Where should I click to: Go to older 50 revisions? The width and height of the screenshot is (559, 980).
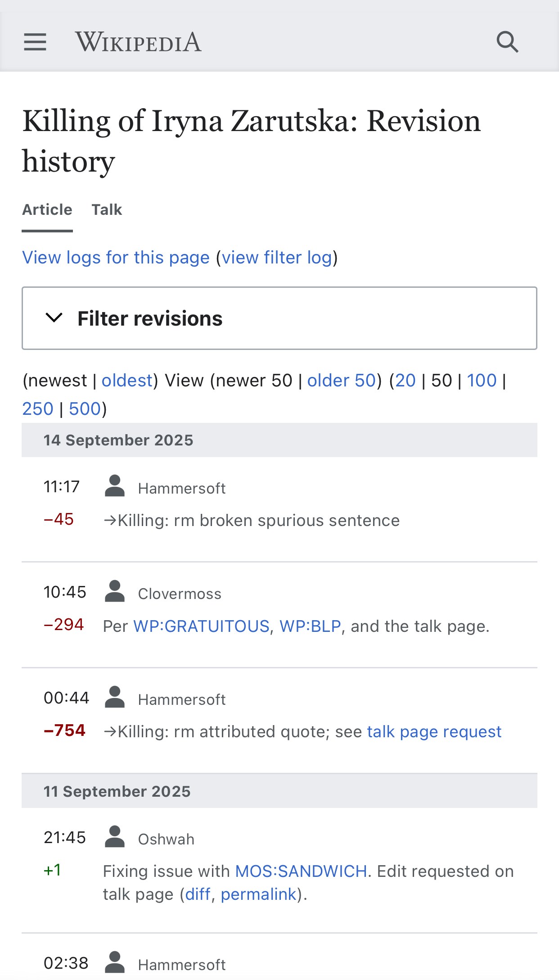point(342,381)
